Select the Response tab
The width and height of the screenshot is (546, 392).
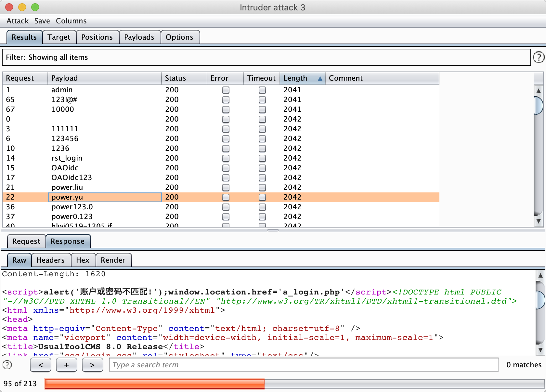coord(68,241)
